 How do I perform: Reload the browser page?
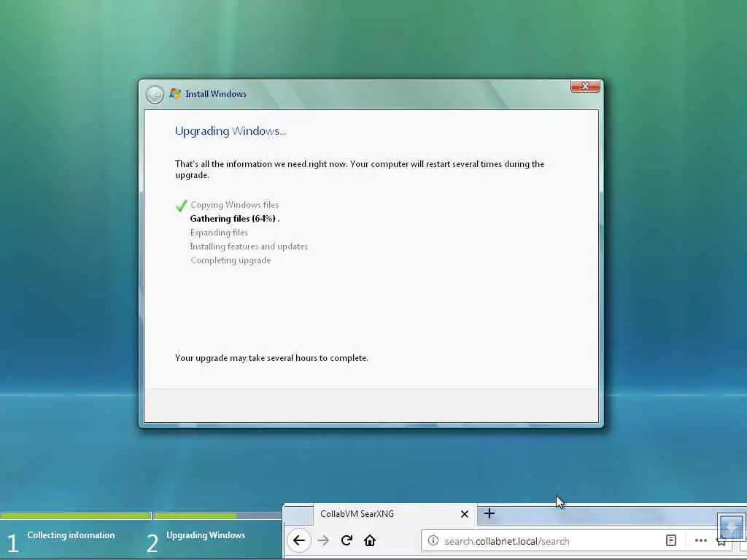pos(347,540)
